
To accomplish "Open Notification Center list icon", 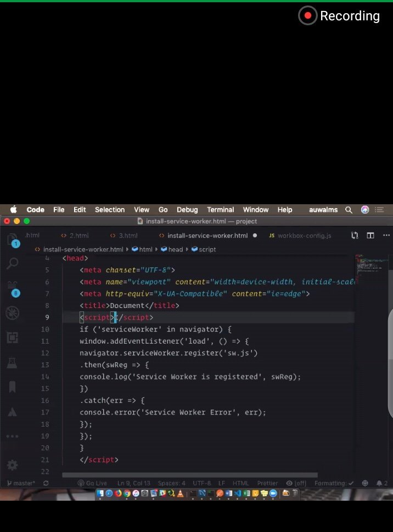I will (x=379, y=210).
